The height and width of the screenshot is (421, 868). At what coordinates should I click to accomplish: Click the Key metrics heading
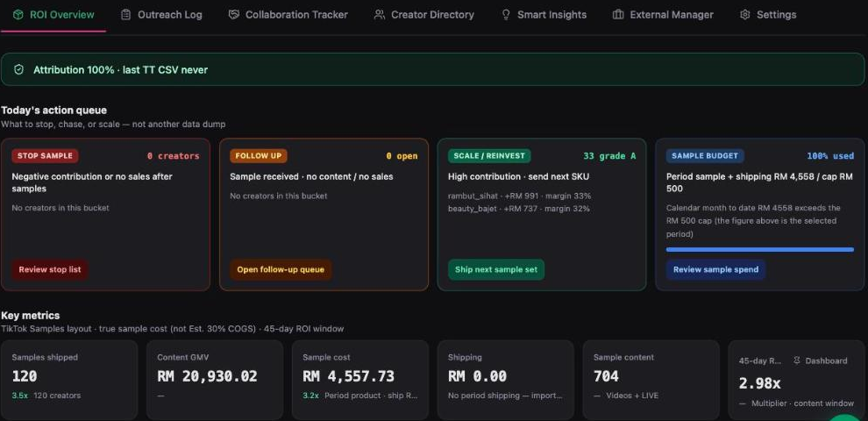31,315
